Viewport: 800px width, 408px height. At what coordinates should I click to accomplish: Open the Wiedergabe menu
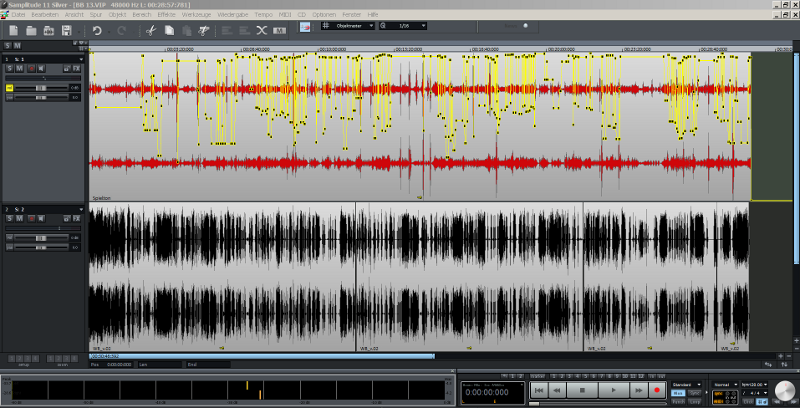pyautogui.click(x=233, y=15)
